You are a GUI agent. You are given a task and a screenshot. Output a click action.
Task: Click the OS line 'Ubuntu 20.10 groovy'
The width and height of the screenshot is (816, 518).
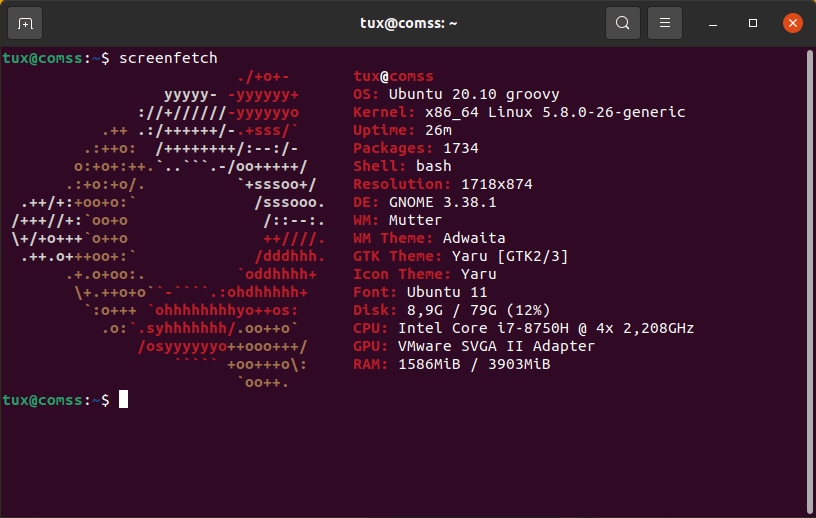(474, 94)
